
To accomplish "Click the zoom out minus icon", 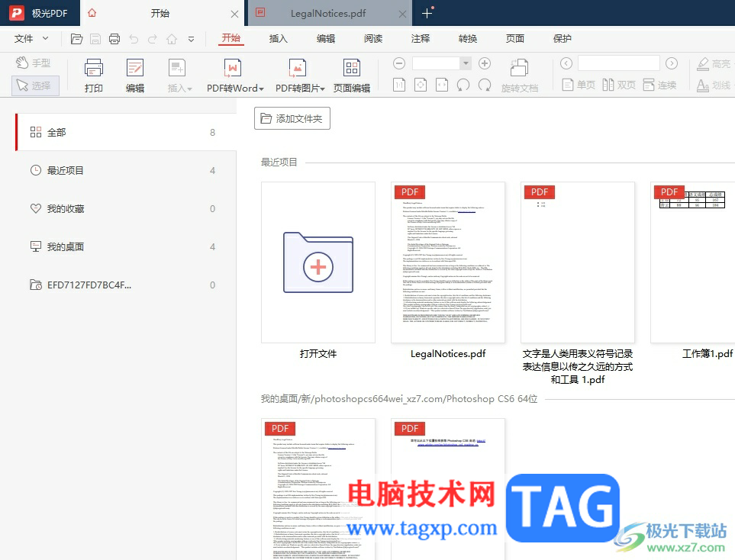I will point(399,63).
